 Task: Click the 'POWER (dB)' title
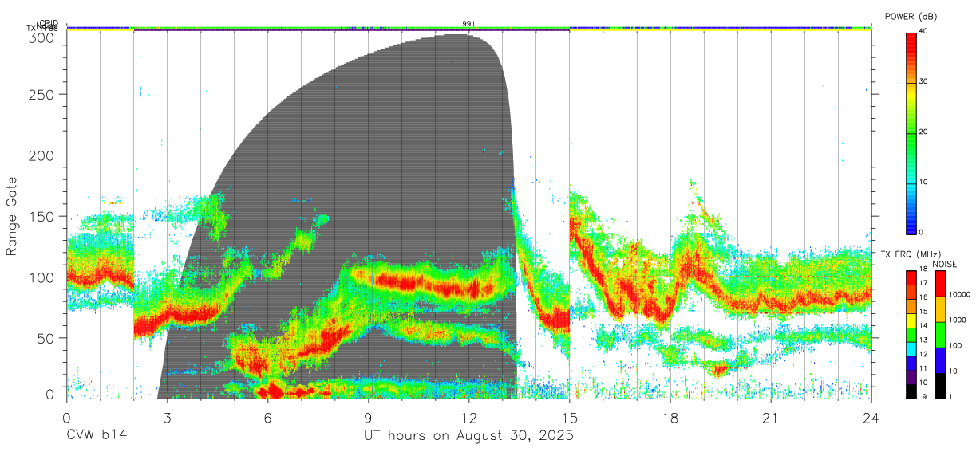click(x=911, y=17)
